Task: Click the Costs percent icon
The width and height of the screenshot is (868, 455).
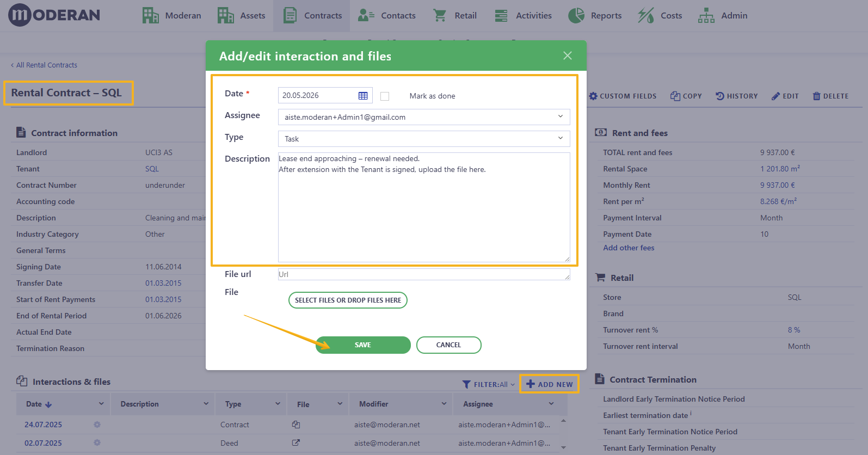Action: click(646, 15)
